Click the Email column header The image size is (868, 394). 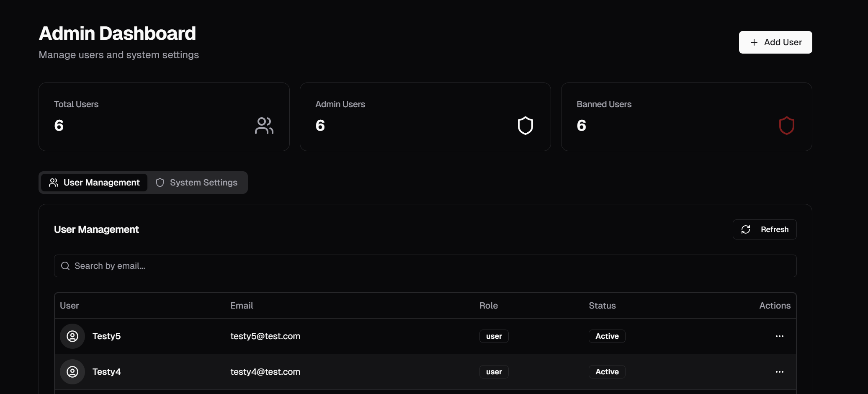coord(242,306)
